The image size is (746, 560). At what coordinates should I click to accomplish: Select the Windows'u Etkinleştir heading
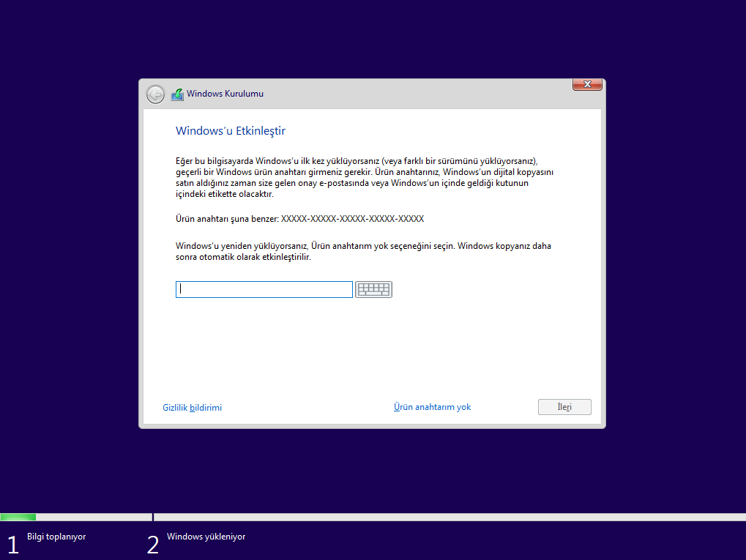[x=231, y=131]
